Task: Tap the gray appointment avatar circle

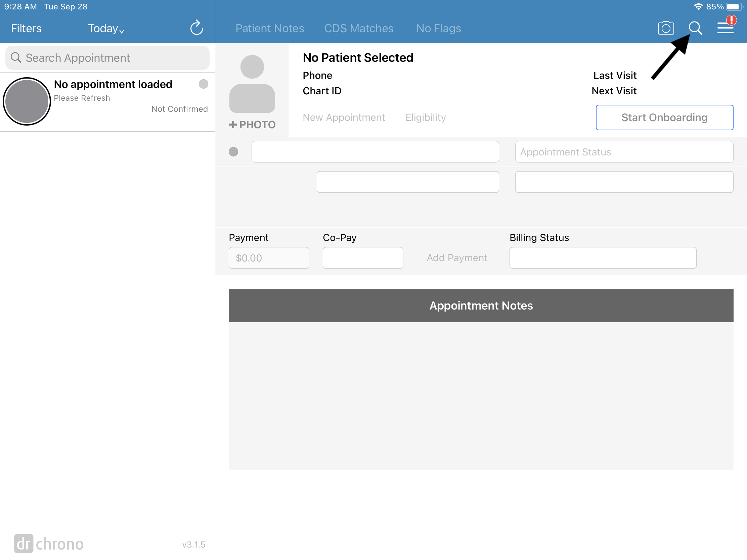Action: [27, 101]
